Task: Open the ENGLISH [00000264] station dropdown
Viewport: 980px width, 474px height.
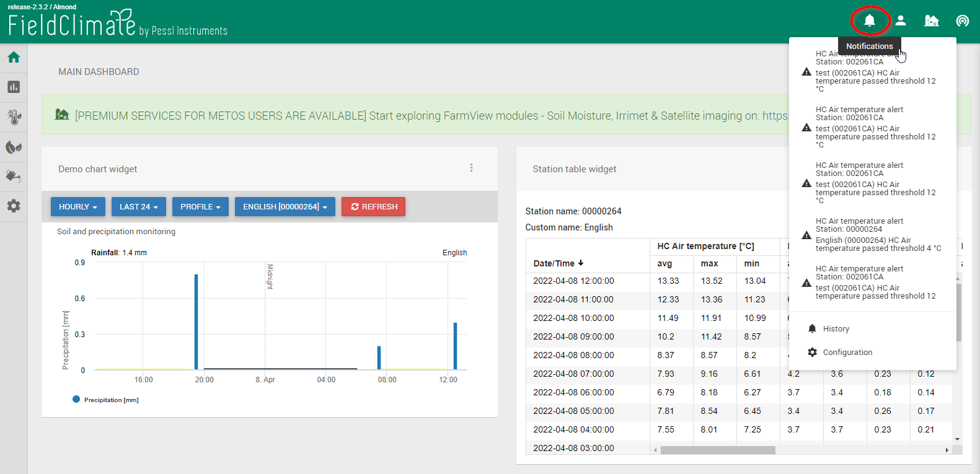Action: [x=285, y=207]
